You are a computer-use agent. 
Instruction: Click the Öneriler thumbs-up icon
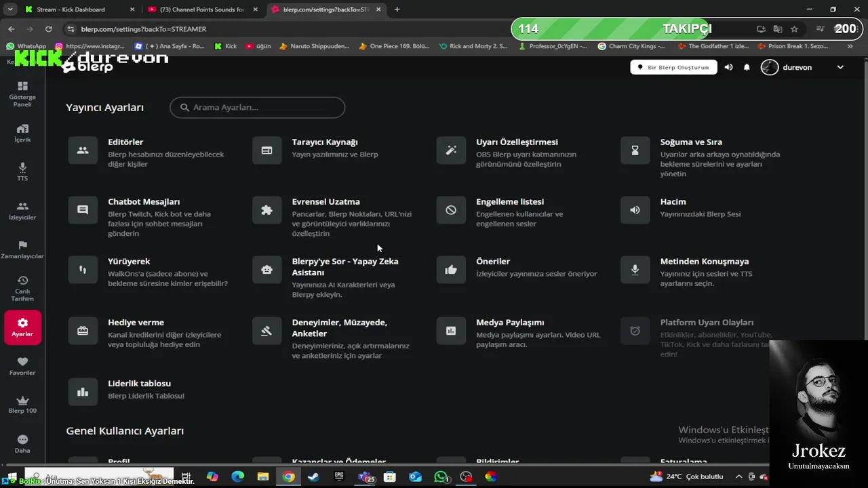[x=451, y=270]
